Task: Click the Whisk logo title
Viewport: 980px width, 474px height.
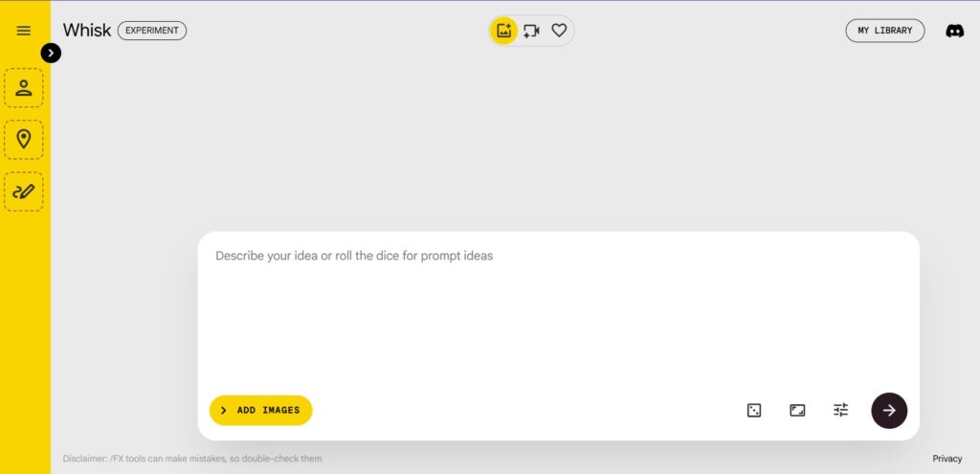Action: click(87, 31)
